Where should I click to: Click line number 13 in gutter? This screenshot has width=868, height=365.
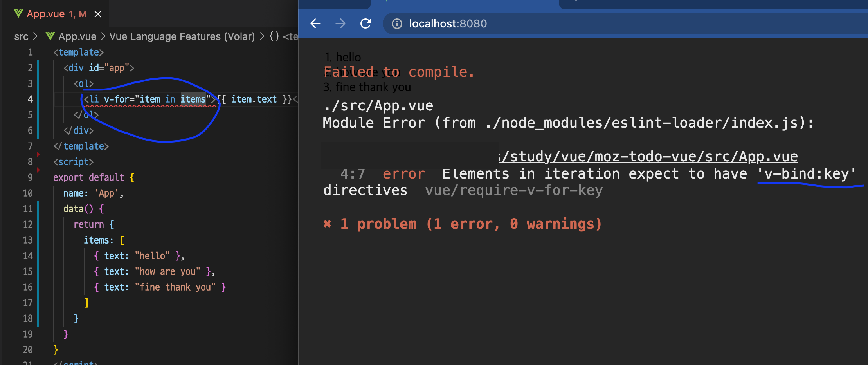click(x=28, y=240)
